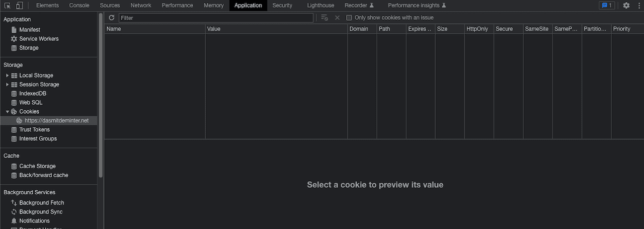The image size is (644, 229).
Task: Open Manifest in the Application section
Action: pyautogui.click(x=30, y=30)
